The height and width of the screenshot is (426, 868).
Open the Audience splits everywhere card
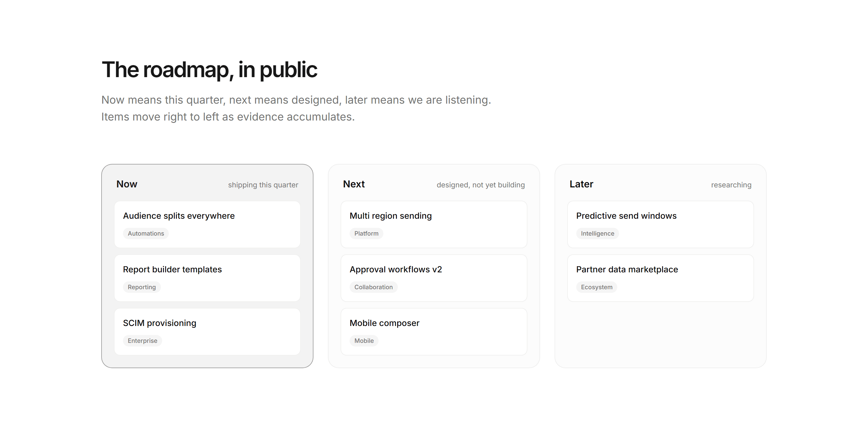[207, 224]
